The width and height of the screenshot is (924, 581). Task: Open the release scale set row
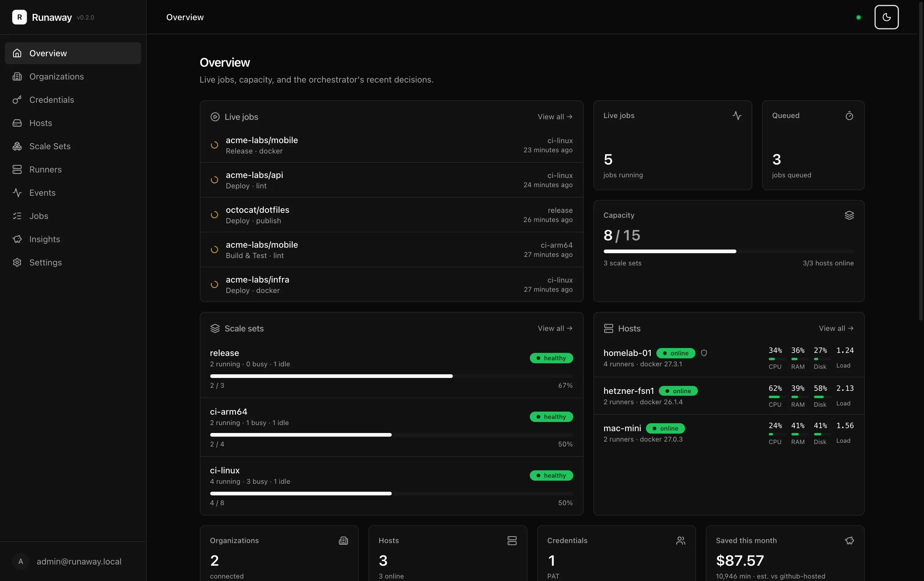(391, 369)
